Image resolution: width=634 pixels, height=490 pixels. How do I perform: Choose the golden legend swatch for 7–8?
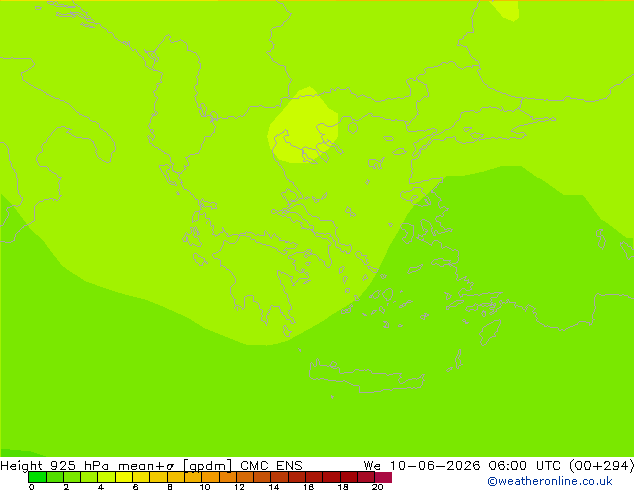click(158, 477)
